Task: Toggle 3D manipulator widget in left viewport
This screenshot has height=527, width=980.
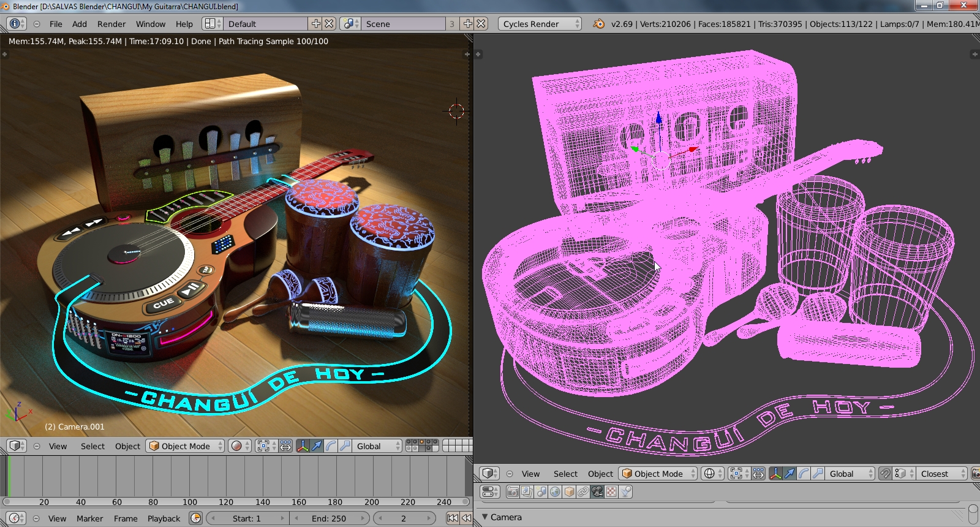Action: click(303, 446)
